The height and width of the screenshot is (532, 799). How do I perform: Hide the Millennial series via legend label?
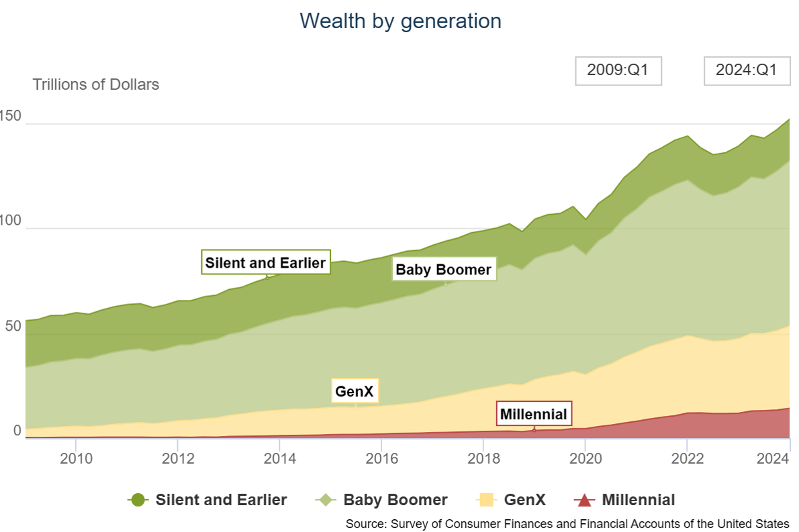pos(638,500)
